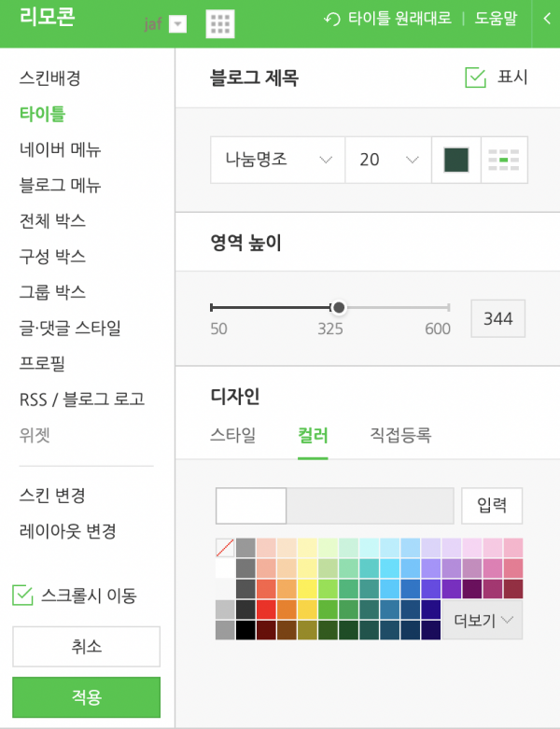Open the 나눔명조 font dropdown

pos(278,161)
